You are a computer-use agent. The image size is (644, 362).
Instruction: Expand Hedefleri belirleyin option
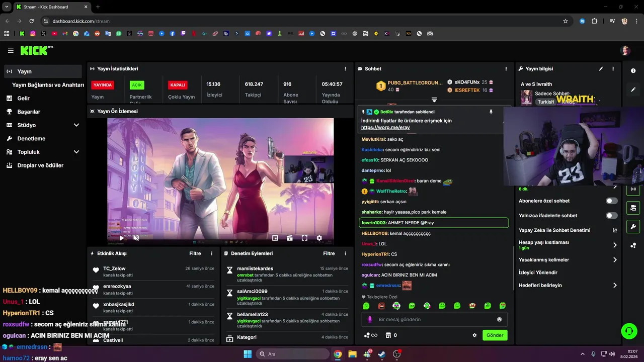click(568, 285)
